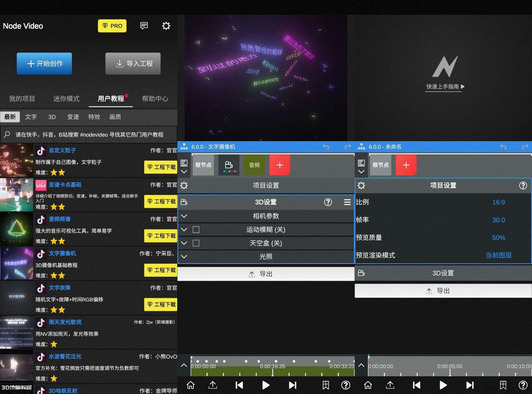The image size is (532, 394).
Task: Select the camera node in 文字摄像机 project
Action: tap(229, 165)
